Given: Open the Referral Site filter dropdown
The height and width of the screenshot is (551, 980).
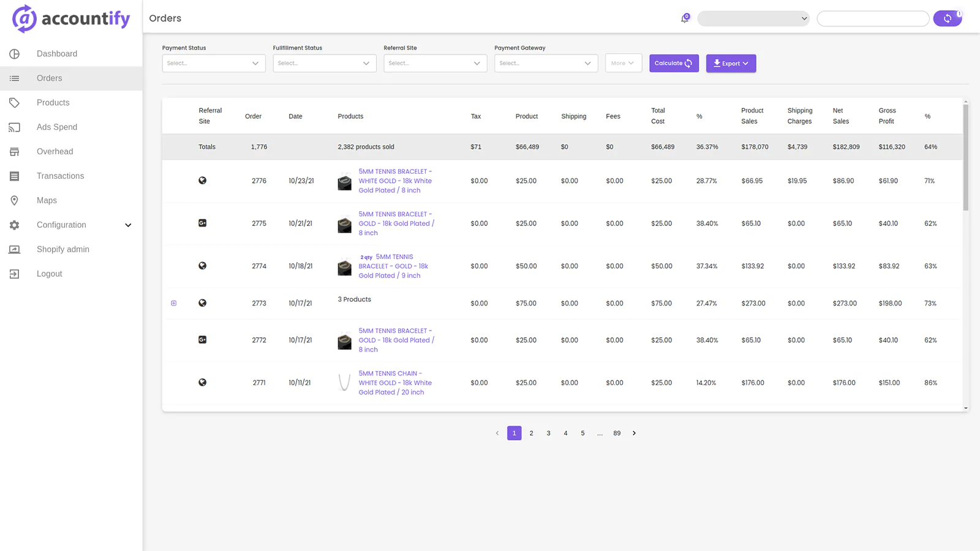Looking at the screenshot, I should click(x=435, y=63).
